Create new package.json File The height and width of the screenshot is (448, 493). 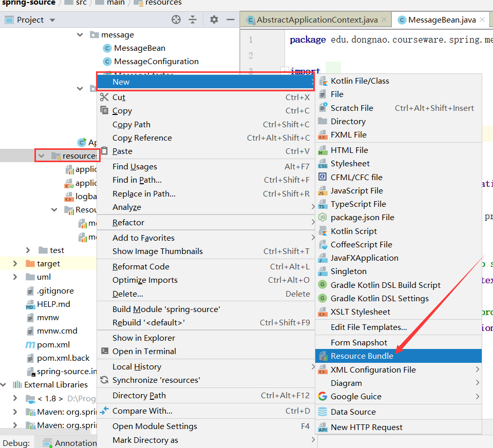[399, 218]
